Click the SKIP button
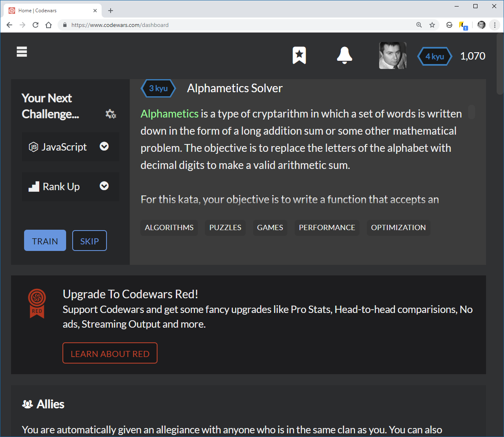 click(x=89, y=241)
